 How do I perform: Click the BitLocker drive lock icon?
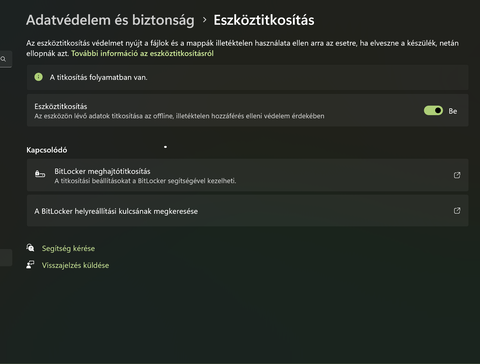tap(40, 174)
